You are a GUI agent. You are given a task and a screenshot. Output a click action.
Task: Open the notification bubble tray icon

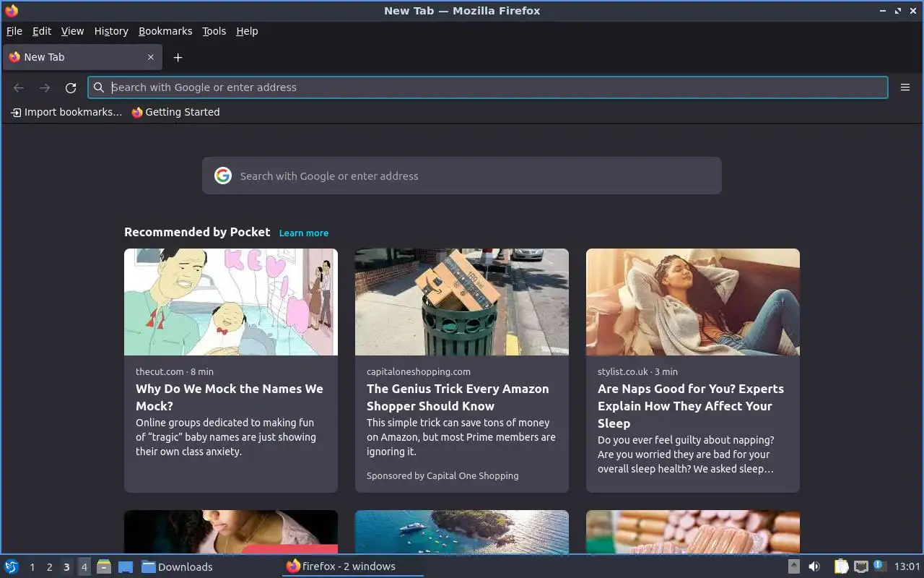(x=879, y=566)
